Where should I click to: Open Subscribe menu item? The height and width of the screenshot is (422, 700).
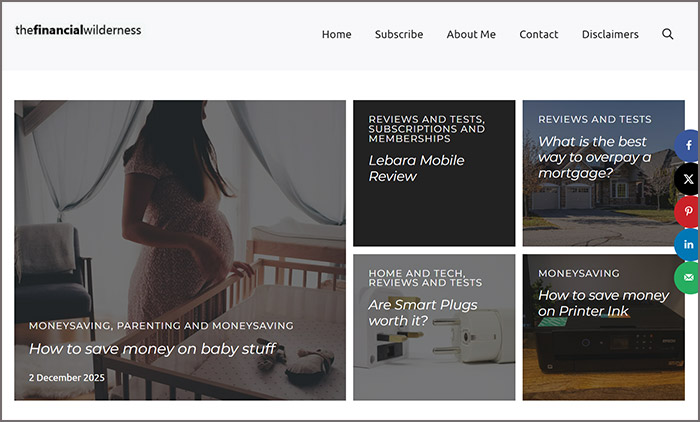point(399,34)
